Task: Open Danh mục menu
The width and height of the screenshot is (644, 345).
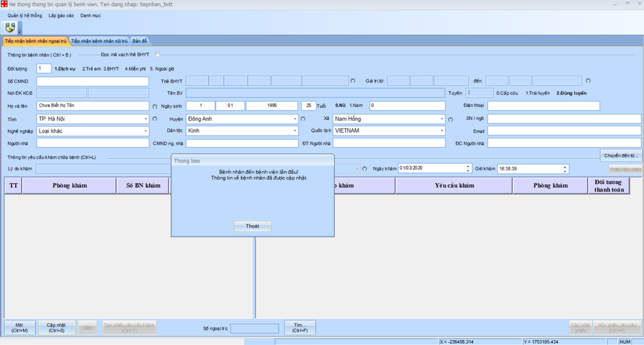Action: click(91, 15)
